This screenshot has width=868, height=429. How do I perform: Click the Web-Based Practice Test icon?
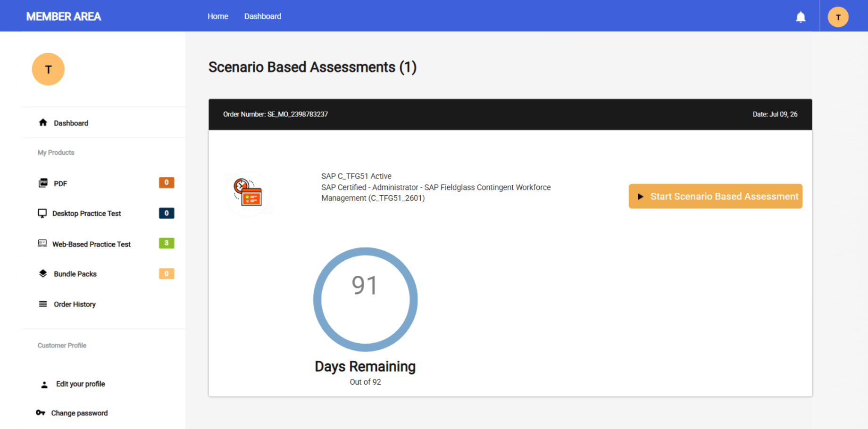coord(42,243)
